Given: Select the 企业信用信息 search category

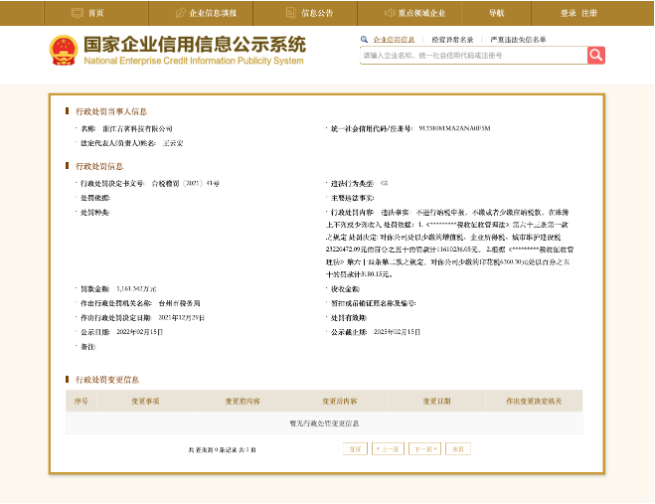Looking at the screenshot, I should [x=394, y=40].
